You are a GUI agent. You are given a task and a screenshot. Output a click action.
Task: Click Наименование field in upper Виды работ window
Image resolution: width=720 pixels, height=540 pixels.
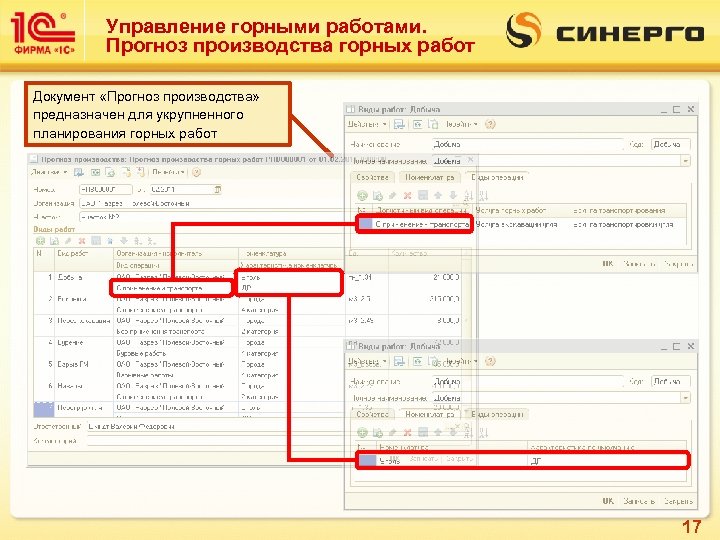point(527,144)
